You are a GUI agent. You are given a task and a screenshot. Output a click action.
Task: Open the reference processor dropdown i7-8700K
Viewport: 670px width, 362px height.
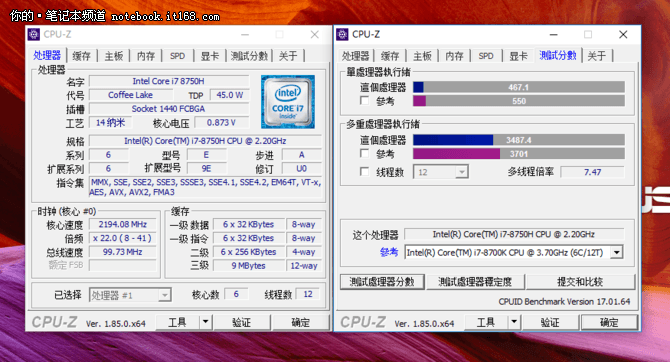[x=616, y=253]
